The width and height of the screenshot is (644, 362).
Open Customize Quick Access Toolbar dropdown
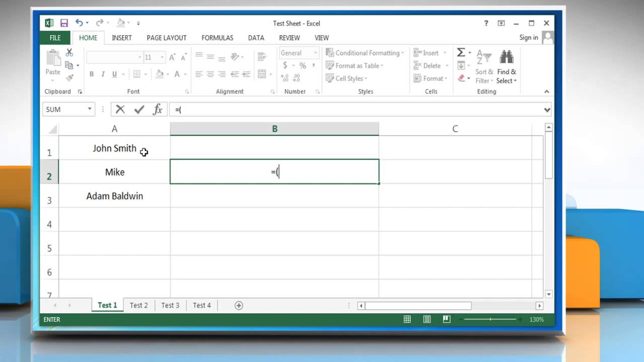(138, 23)
